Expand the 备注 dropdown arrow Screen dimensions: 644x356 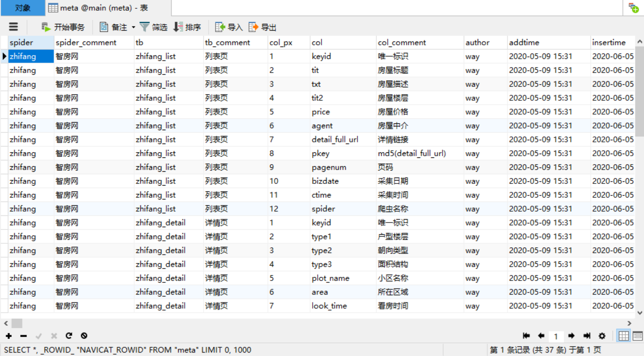click(x=134, y=27)
